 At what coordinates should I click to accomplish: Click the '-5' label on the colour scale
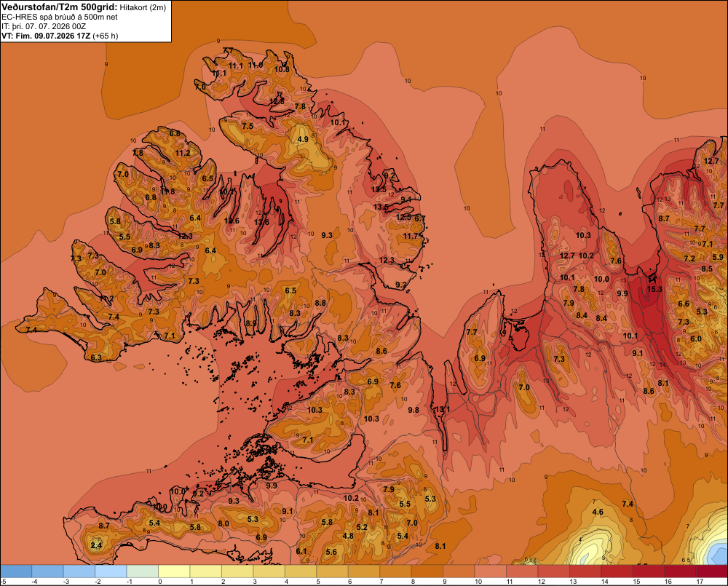point(3,582)
